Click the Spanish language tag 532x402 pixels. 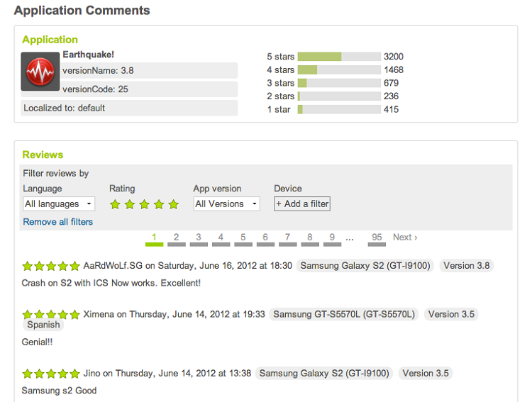(44, 325)
